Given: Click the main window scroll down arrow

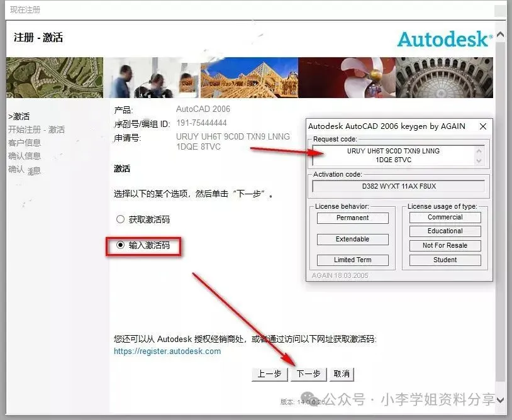Looking at the screenshot, I should pyautogui.click(x=500, y=400).
